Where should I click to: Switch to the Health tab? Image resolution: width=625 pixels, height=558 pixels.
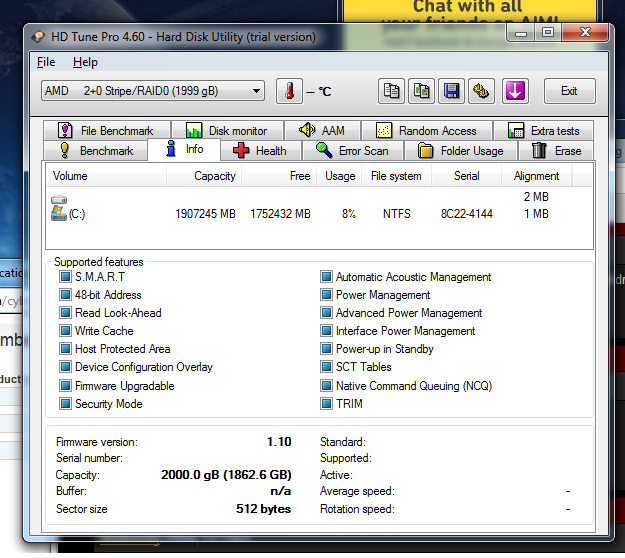pos(261,151)
